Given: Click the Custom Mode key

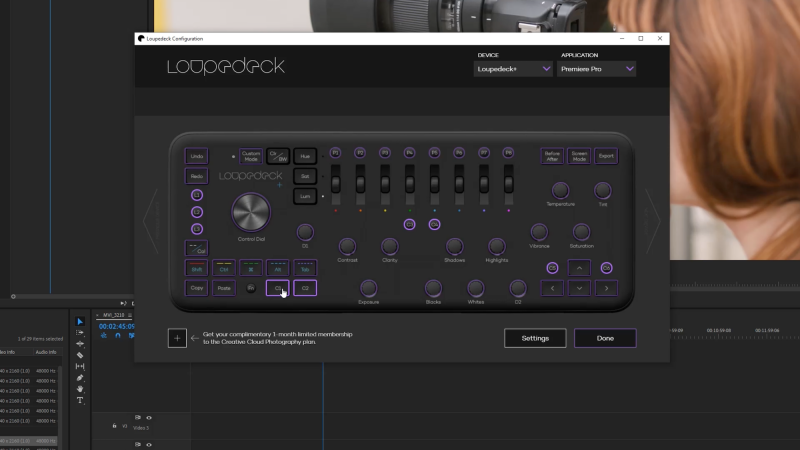Looking at the screenshot, I should tap(251, 156).
